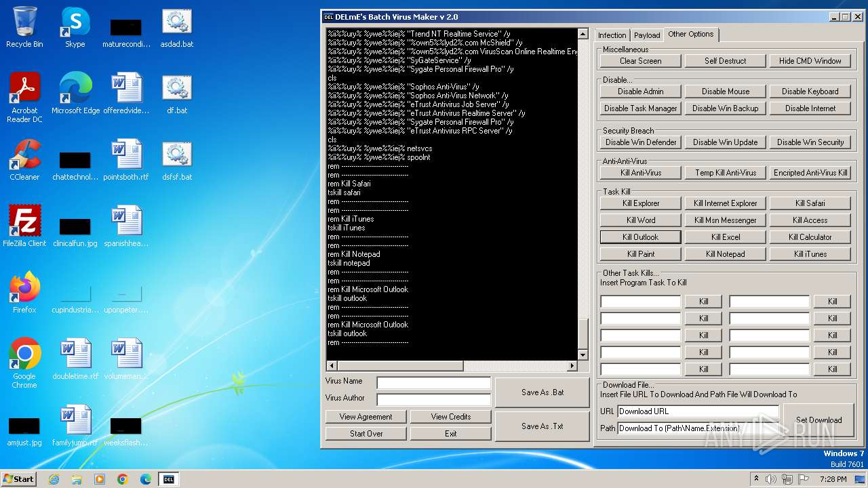Switch to the Infection tab
Viewport: 868px width, 488px height.
point(612,35)
